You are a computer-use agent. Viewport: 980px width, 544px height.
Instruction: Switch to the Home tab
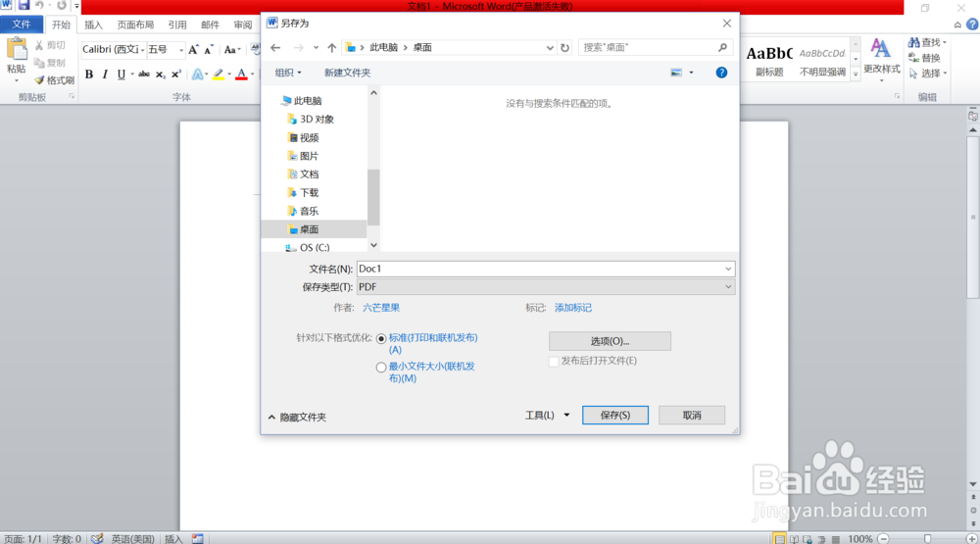[x=61, y=25]
